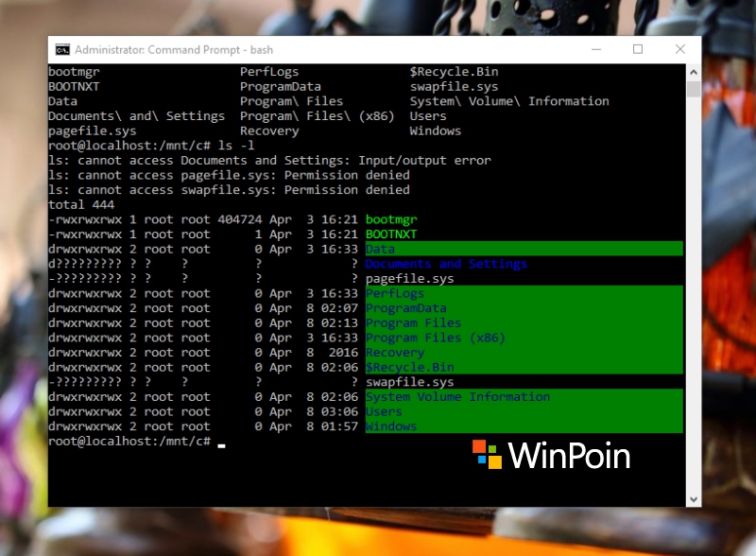Click 'swapfile.sys' in the long listing
The width and height of the screenshot is (756, 556).
point(409,382)
